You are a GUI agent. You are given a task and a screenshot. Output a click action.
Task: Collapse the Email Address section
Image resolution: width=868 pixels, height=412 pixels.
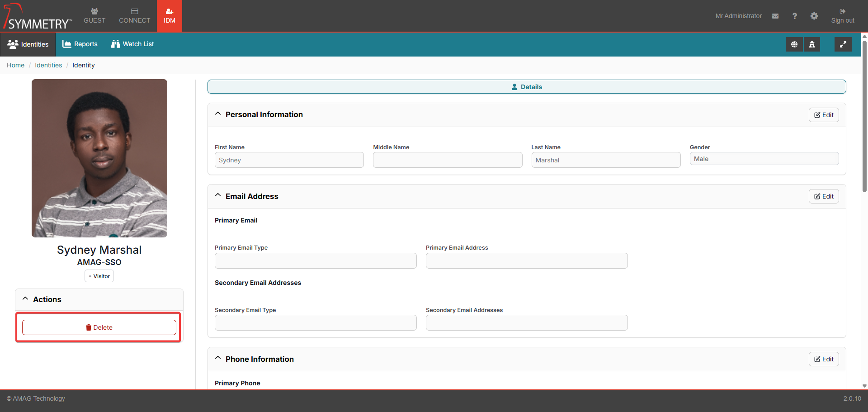(218, 195)
